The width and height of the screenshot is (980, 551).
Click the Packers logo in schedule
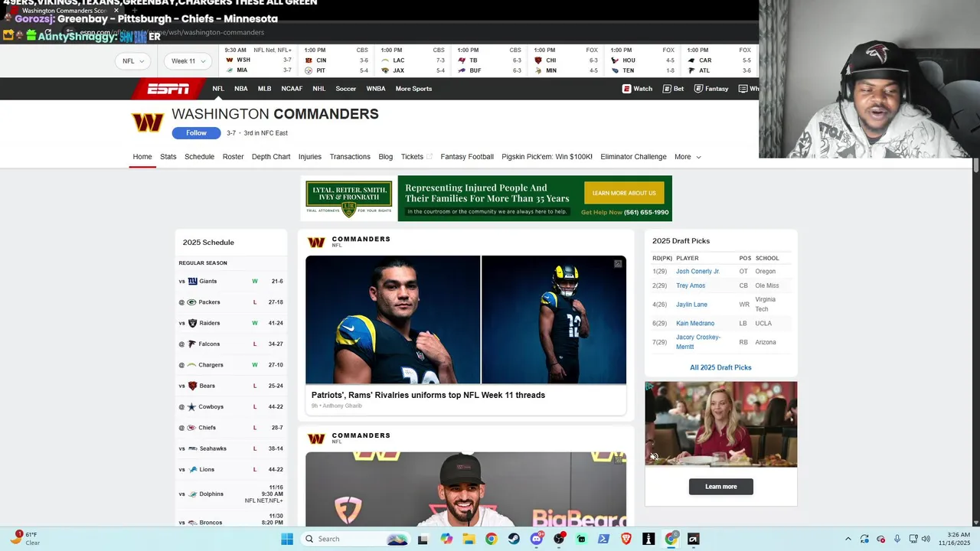[192, 302]
